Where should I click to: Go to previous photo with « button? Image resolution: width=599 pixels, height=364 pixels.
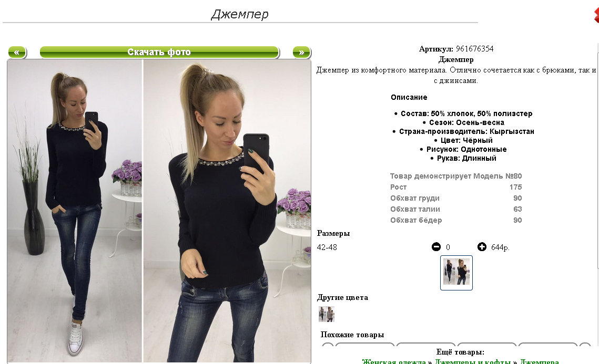coord(17,53)
